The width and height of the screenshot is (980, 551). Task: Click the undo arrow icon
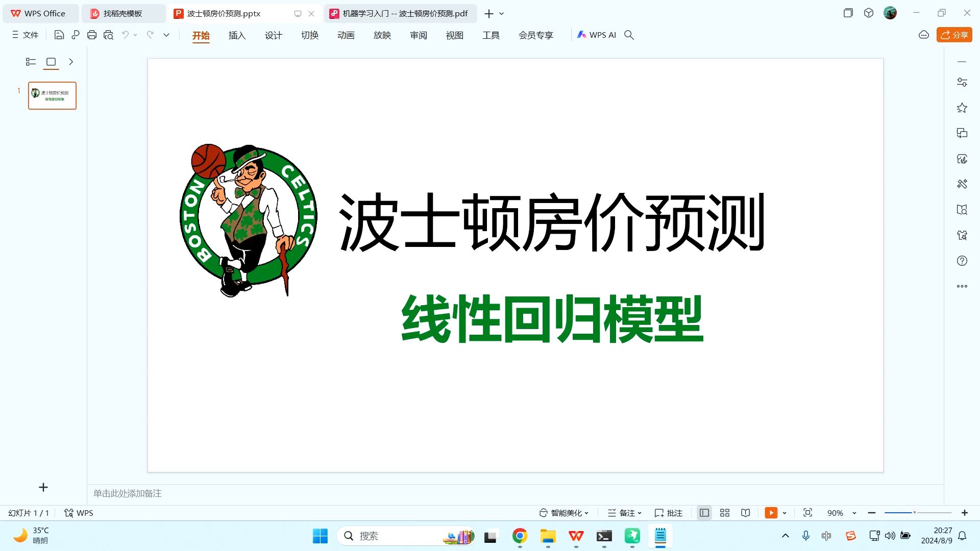(125, 35)
